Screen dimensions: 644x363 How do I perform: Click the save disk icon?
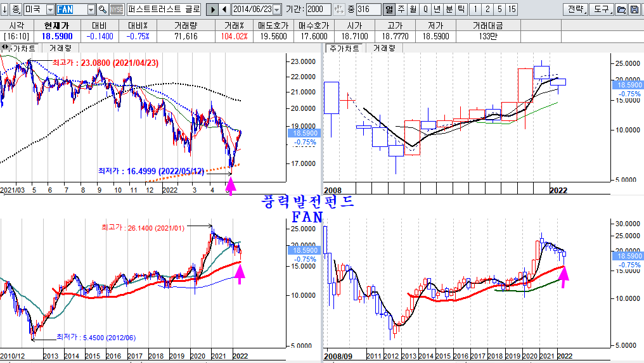coord(634,10)
